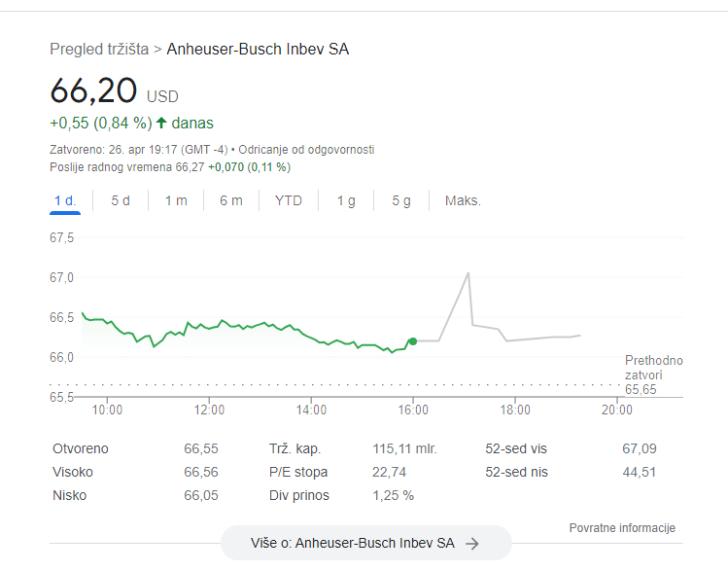Select the YTD chart tab

(x=289, y=200)
